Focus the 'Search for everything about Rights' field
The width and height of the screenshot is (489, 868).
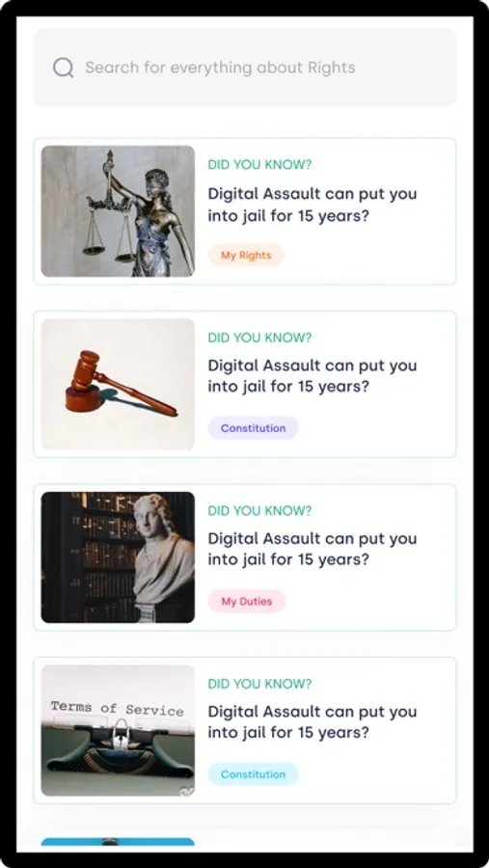coord(245,68)
